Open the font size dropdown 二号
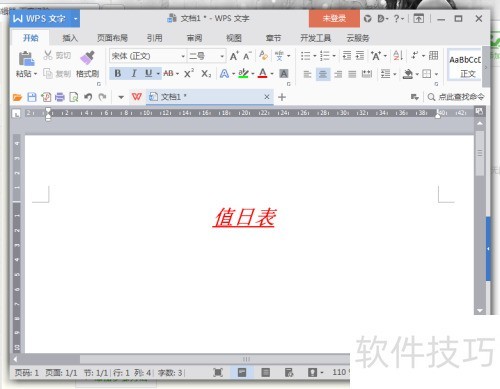The image size is (500, 389). click(206, 56)
